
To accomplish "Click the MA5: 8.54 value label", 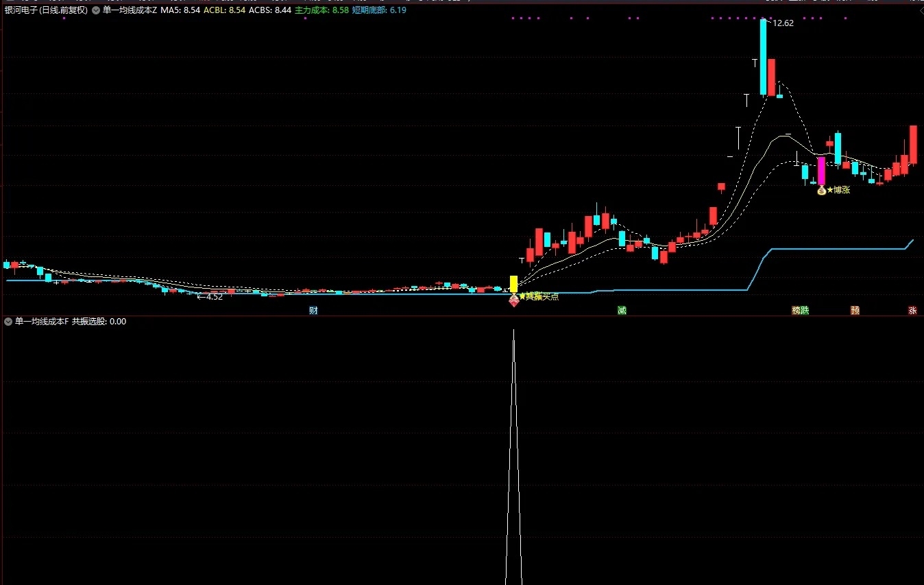I will click(x=181, y=10).
